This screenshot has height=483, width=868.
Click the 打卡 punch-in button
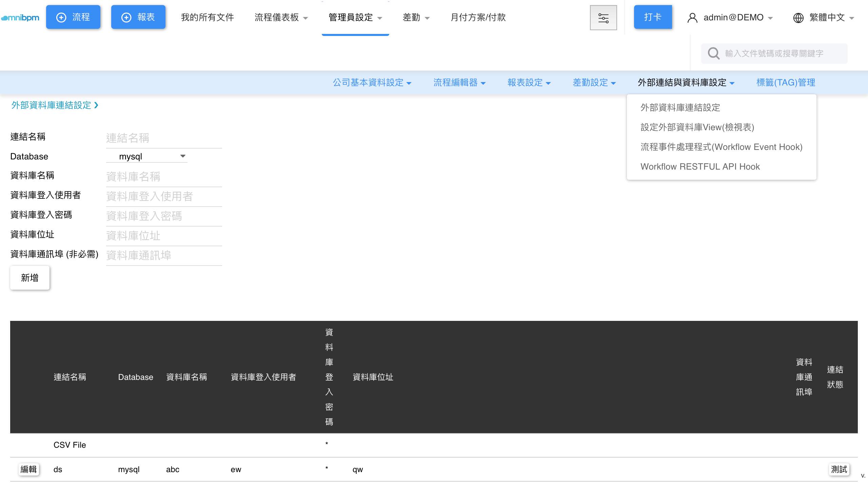653,17
